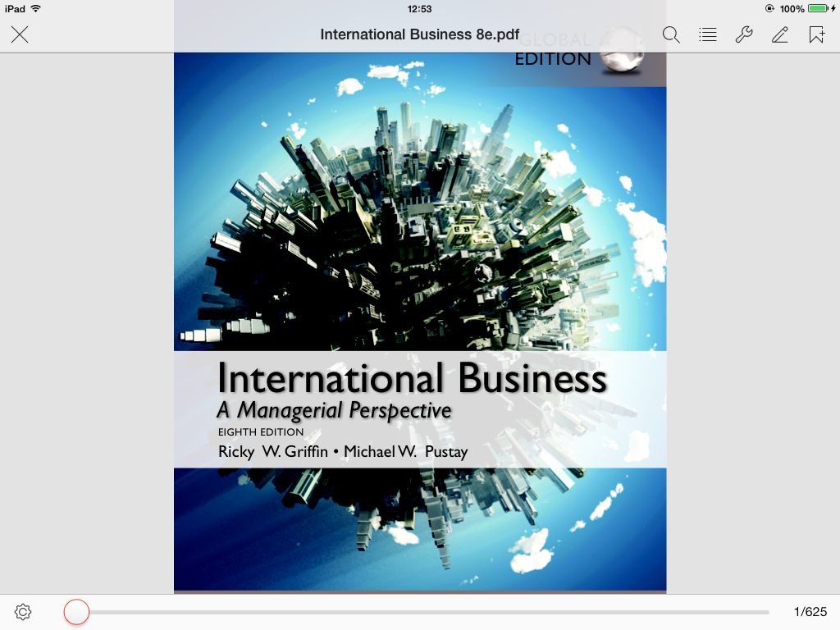The height and width of the screenshot is (630, 840).
Task: Open the search magnifier icon
Action: (x=671, y=34)
